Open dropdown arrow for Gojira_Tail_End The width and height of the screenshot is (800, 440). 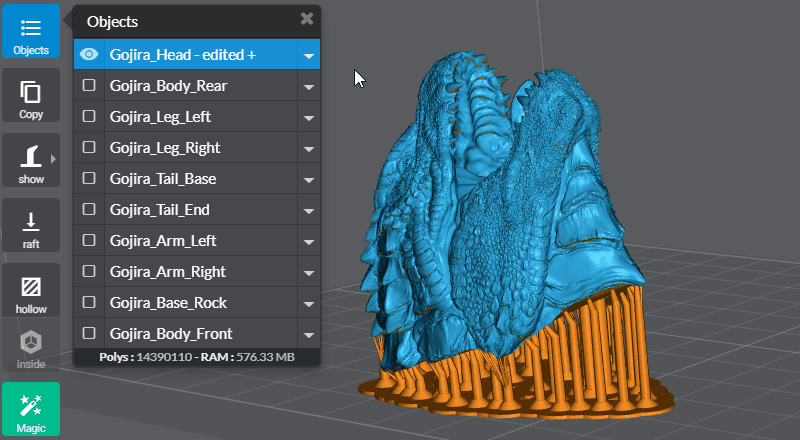coord(309,210)
